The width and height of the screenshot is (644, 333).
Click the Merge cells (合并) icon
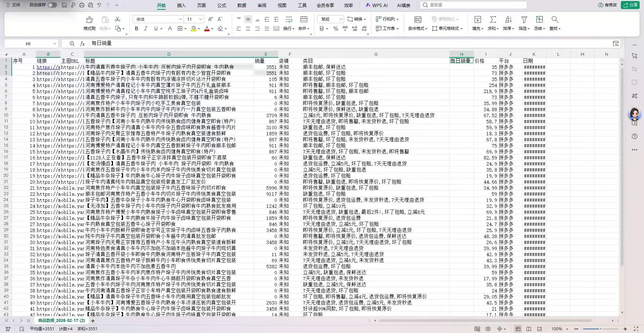[304, 19]
